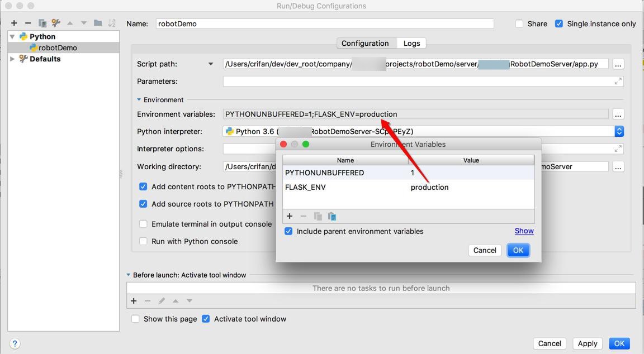644x354 pixels.
Task: Enable Run with Python console
Action: pyautogui.click(x=143, y=241)
